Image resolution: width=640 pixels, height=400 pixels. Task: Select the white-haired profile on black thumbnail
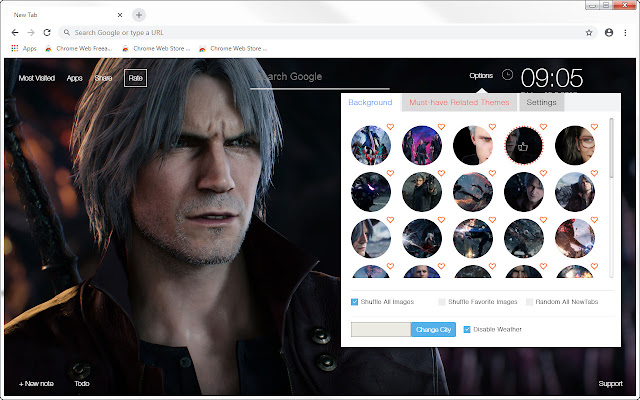473,145
